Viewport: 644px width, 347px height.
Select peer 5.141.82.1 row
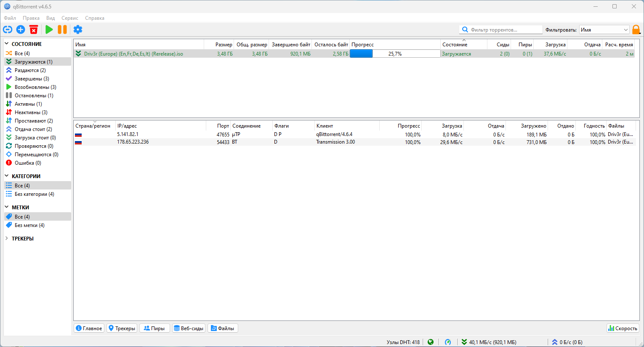pyautogui.click(x=355, y=134)
